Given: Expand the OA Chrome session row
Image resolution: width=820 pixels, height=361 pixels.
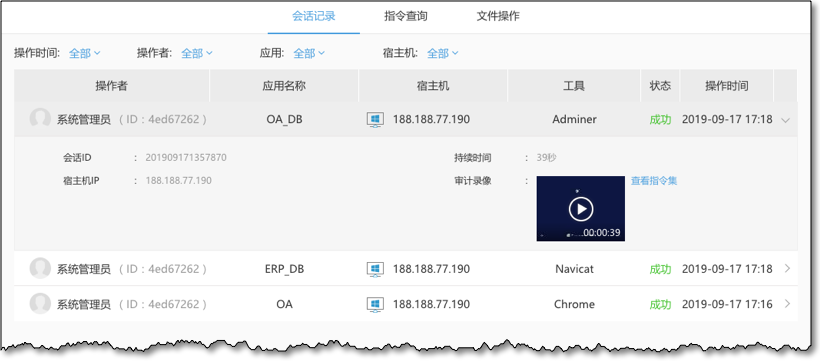Looking at the screenshot, I should pyautogui.click(x=788, y=304).
